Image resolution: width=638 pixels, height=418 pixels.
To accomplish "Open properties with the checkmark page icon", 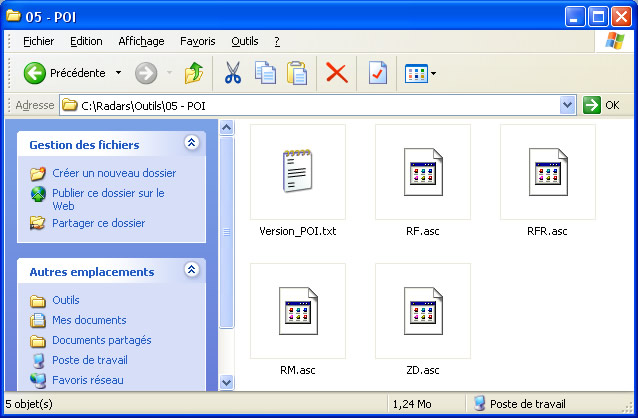I will (377, 73).
